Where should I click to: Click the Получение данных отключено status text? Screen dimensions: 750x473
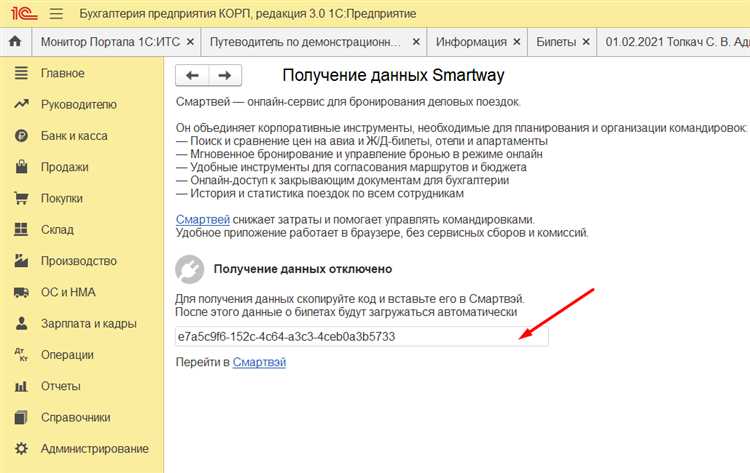[x=303, y=269]
